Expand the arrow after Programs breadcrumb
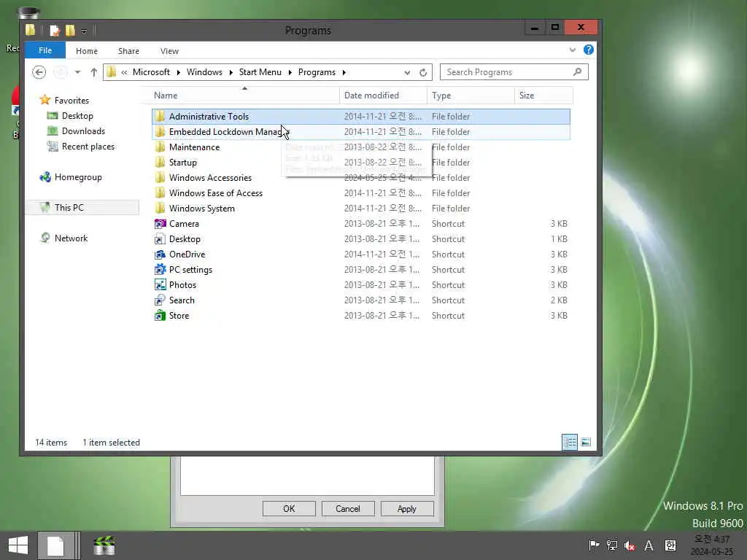Viewport: 747px width, 560px height. point(344,72)
